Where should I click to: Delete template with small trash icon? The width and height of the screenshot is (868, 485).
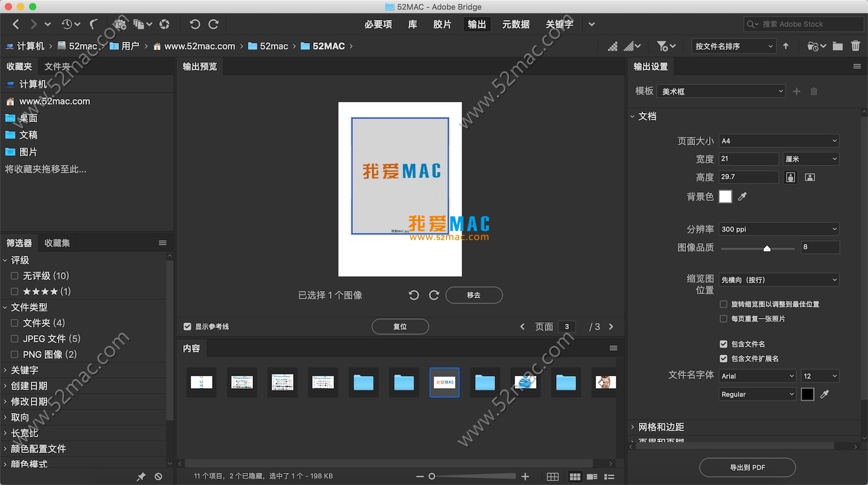pos(814,91)
